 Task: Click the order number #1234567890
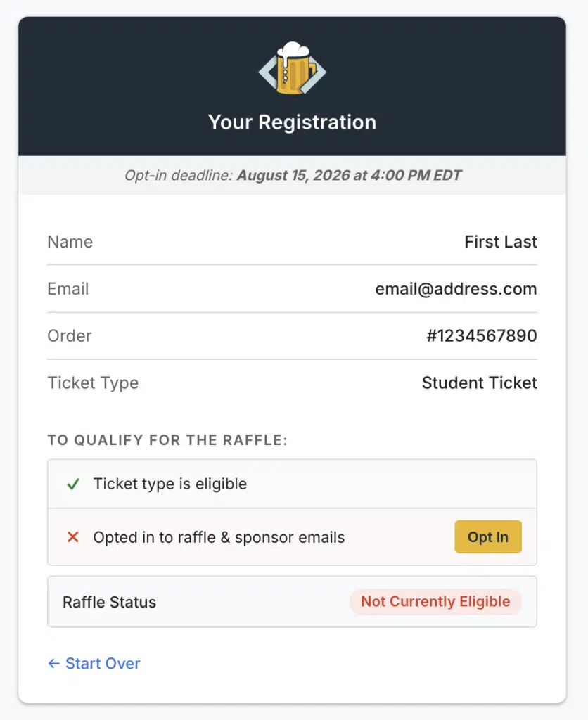(481, 336)
